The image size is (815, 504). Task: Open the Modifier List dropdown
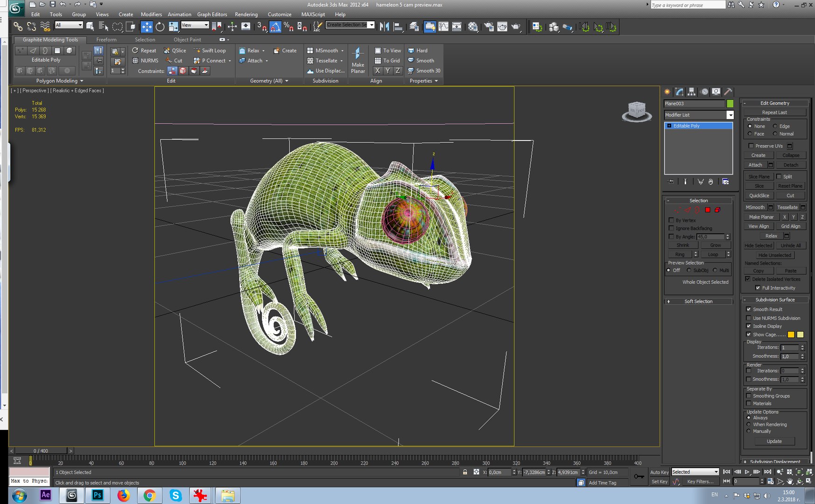click(730, 115)
